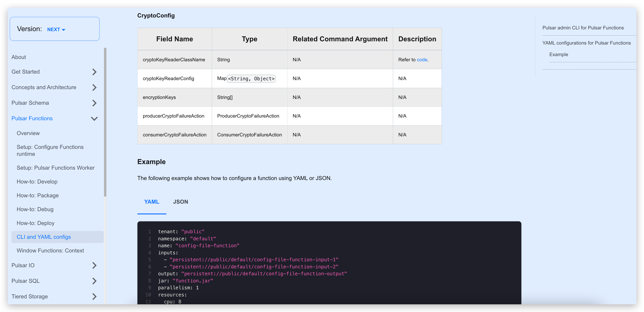The image size is (644, 312).
Task: Click the config-file-function-input-1 code line
Action: pos(251,260)
